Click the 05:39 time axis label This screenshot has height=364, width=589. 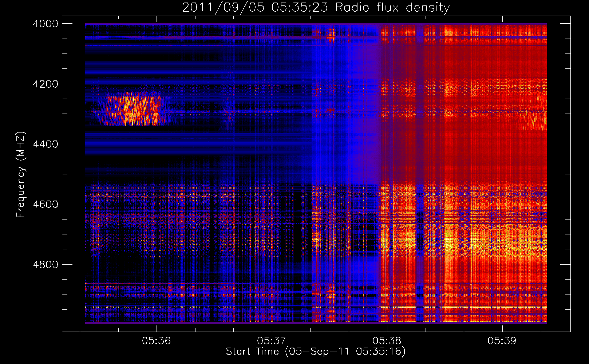tap(502, 341)
